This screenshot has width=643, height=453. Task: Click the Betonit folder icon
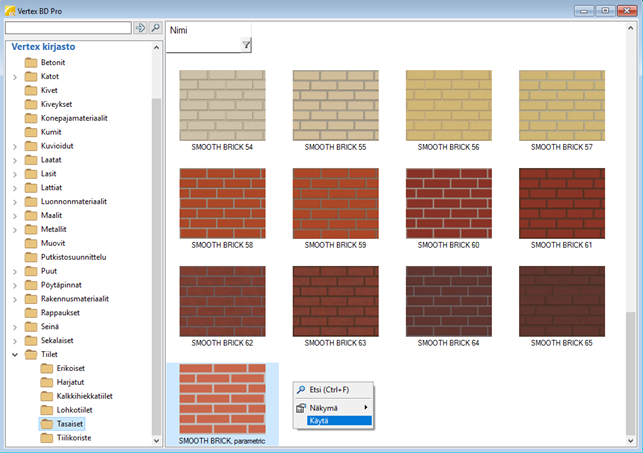pos(31,62)
